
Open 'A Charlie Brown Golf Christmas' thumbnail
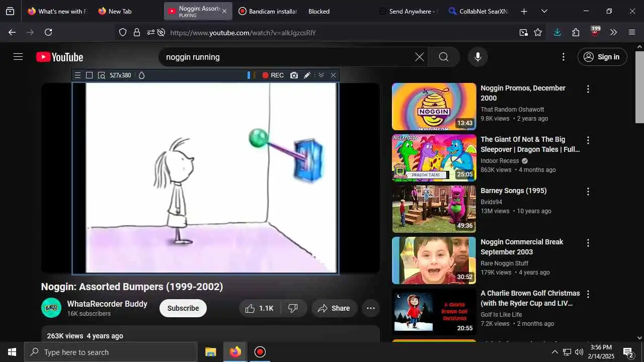point(434,312)
